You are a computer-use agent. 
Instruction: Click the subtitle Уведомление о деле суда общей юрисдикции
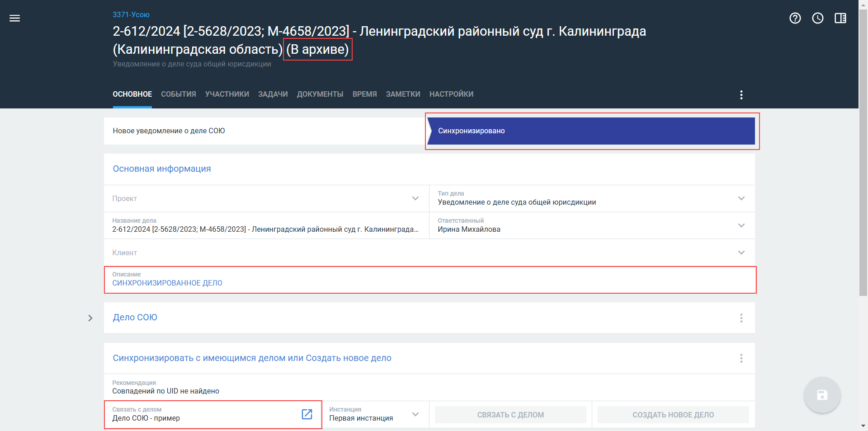pyautogui.click(x=192, y=64)
